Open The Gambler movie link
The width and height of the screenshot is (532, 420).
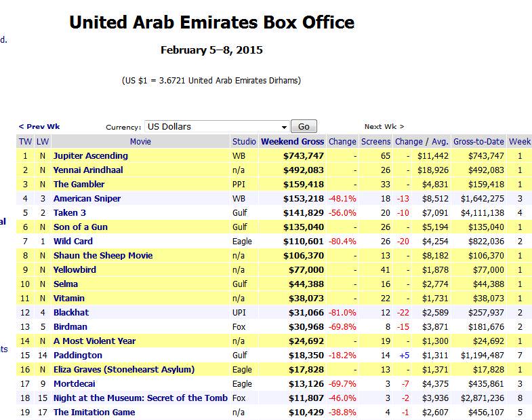[79, 184]
